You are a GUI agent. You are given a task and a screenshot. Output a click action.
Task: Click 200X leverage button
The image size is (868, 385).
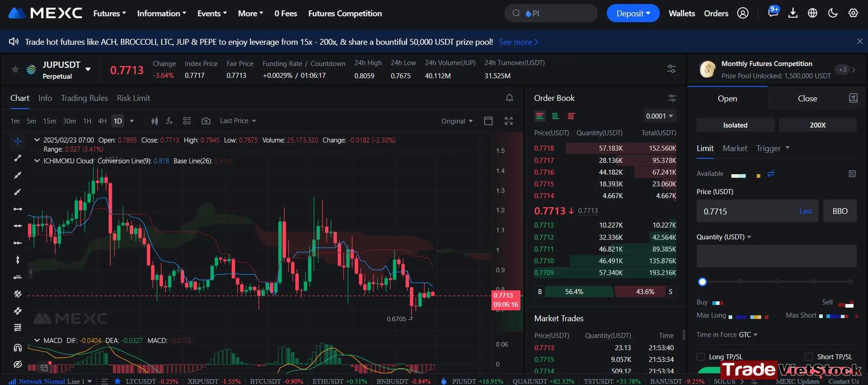[817, 125]
